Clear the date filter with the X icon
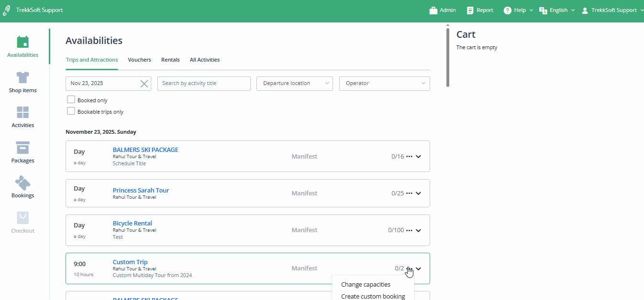Screen dimensions: 644x300 (144, 83)
